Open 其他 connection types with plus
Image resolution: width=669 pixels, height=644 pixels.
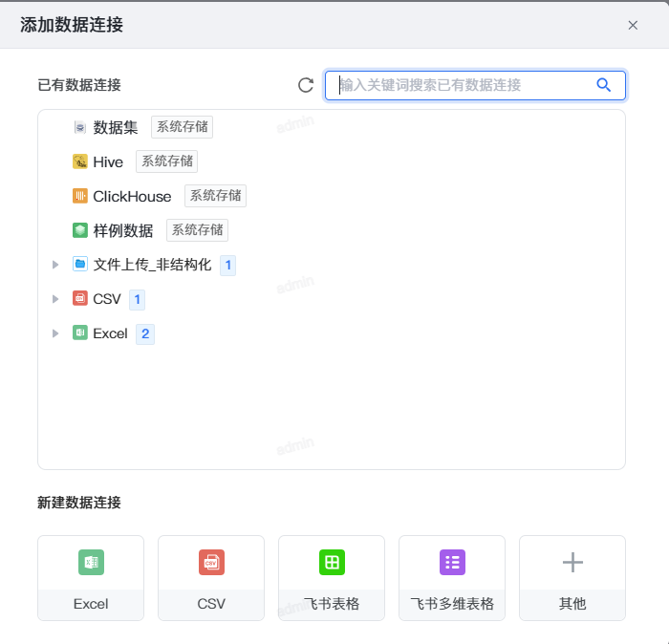coord(572,577)
